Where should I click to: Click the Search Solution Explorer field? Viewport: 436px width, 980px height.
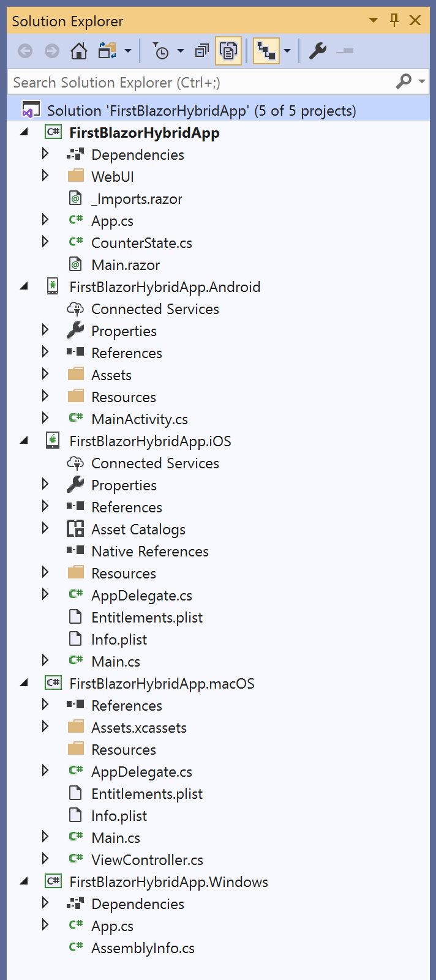tap(201, 82)
